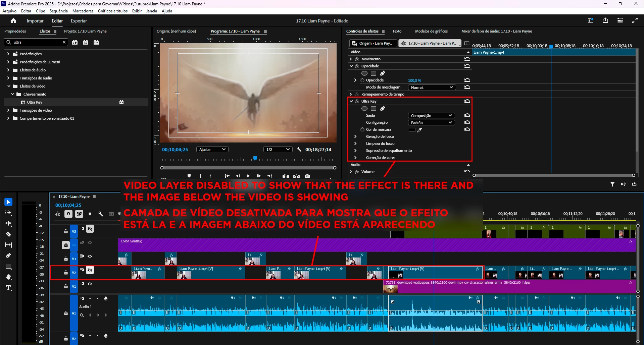Select the Pen tool in toolbar
This screenshot has width=644, height=345.
coord(8,255)
